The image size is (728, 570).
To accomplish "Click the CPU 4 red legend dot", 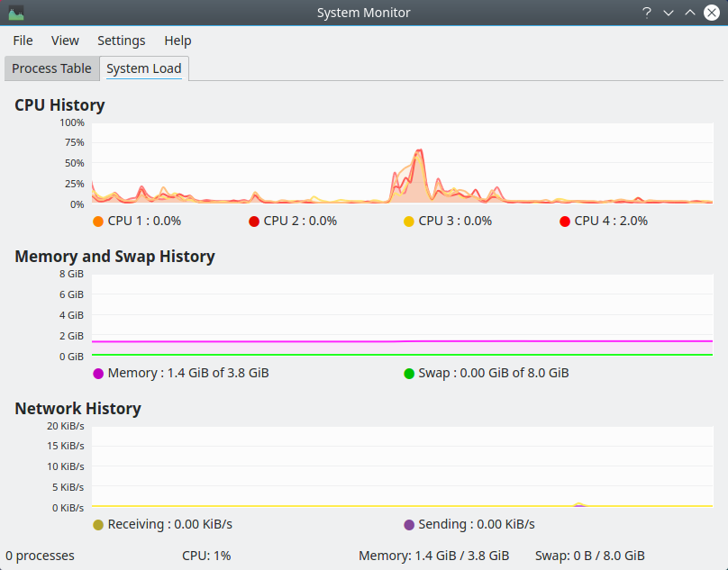I will 565,221.
